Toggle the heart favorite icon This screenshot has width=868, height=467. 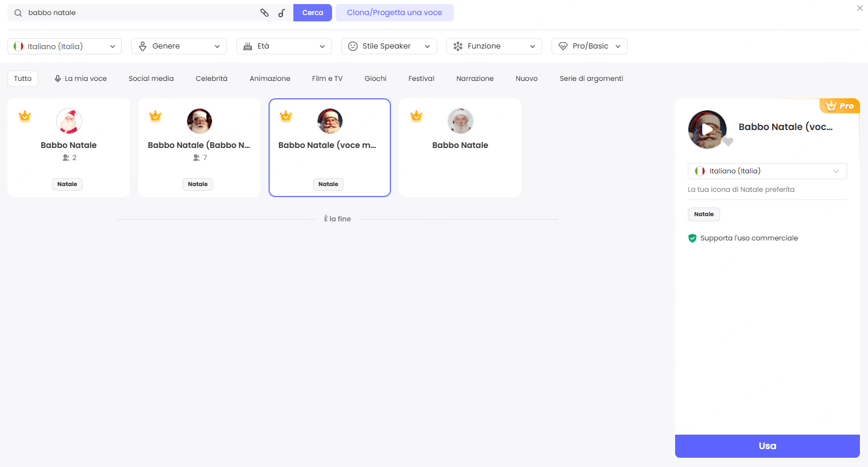[728, 142]
